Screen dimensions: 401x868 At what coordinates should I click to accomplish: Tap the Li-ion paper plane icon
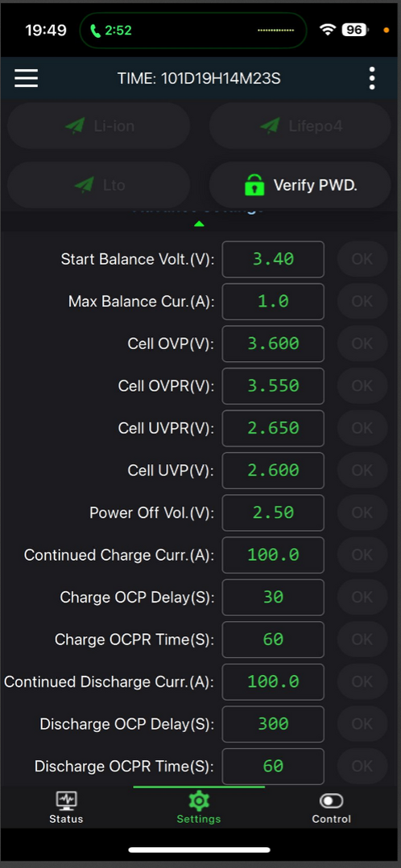75,125
